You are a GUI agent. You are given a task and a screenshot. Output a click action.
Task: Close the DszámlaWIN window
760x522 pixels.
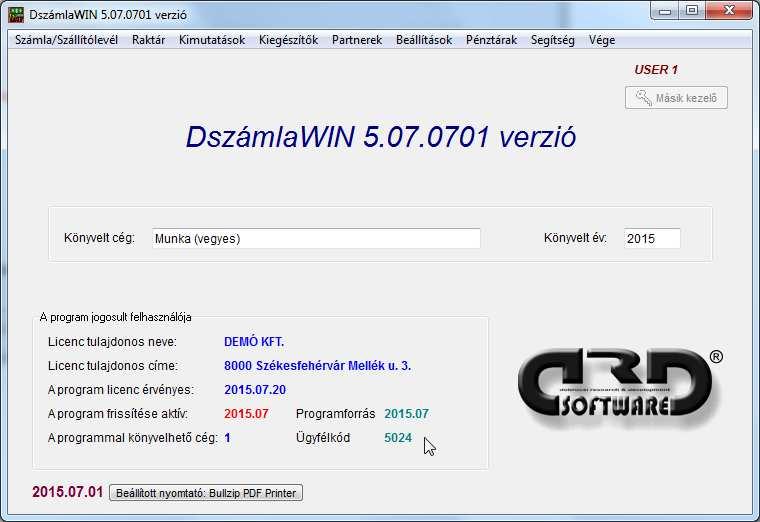(728, 11)
